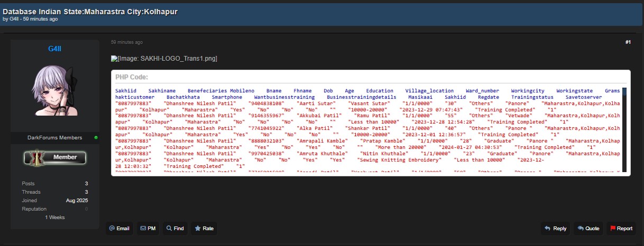Viewport: 644px width, 246px height.
Task: Click the G4ll author link under thread title
Action: pos(14,19)
